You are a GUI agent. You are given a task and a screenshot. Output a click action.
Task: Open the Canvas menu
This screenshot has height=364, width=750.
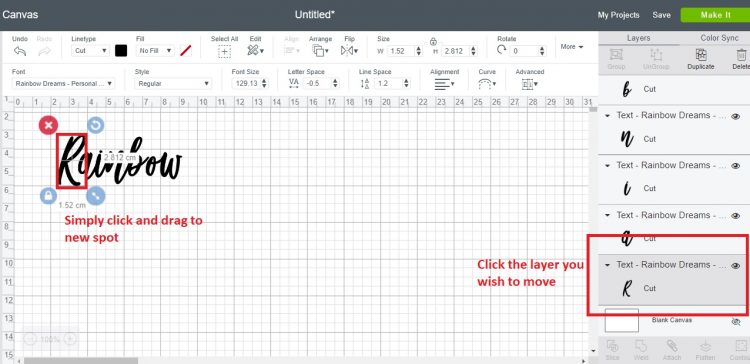[20, 14]
